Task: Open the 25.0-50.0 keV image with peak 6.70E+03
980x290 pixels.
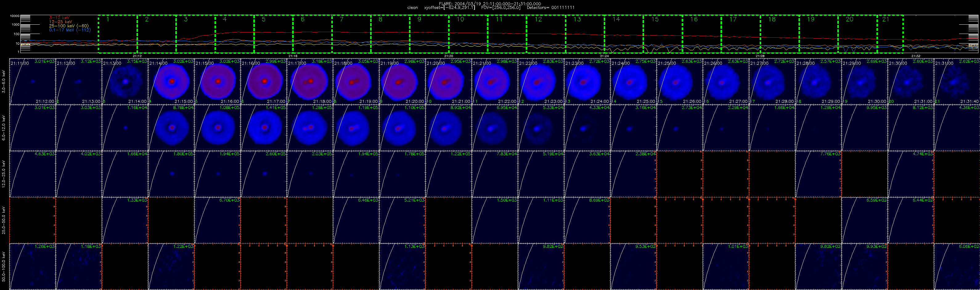Action: (x=218, y=220)
